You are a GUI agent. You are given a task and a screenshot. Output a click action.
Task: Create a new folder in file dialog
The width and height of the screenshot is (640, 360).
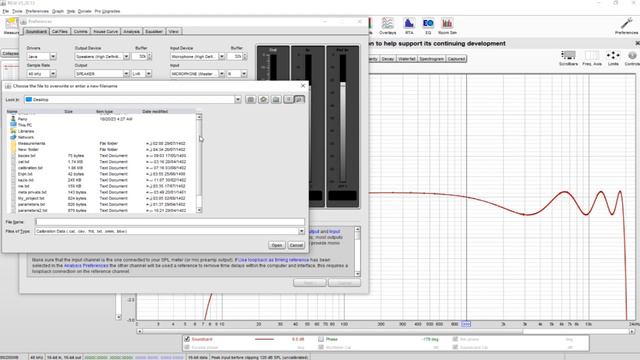click(276, 100)
